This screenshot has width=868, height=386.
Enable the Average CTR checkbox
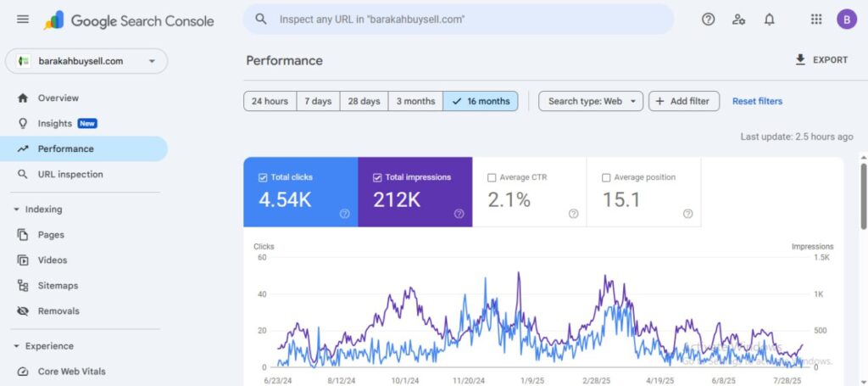[x=492, y=178]
